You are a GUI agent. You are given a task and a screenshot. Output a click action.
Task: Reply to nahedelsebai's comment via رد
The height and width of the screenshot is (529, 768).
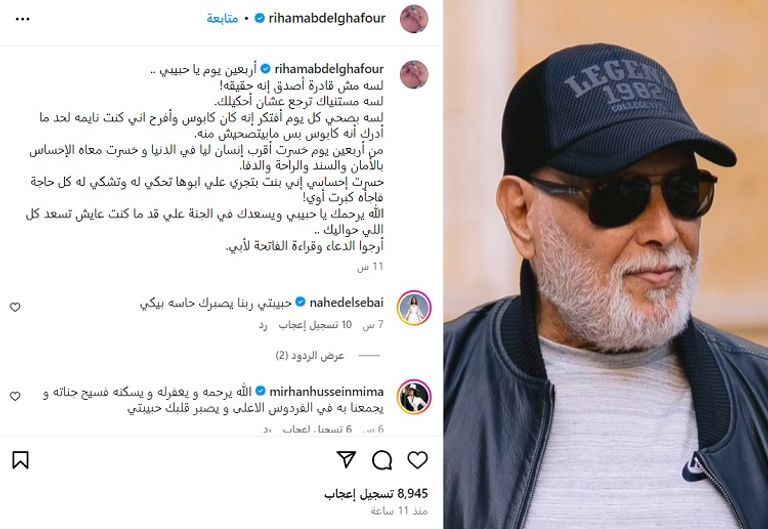coord(263,325)
